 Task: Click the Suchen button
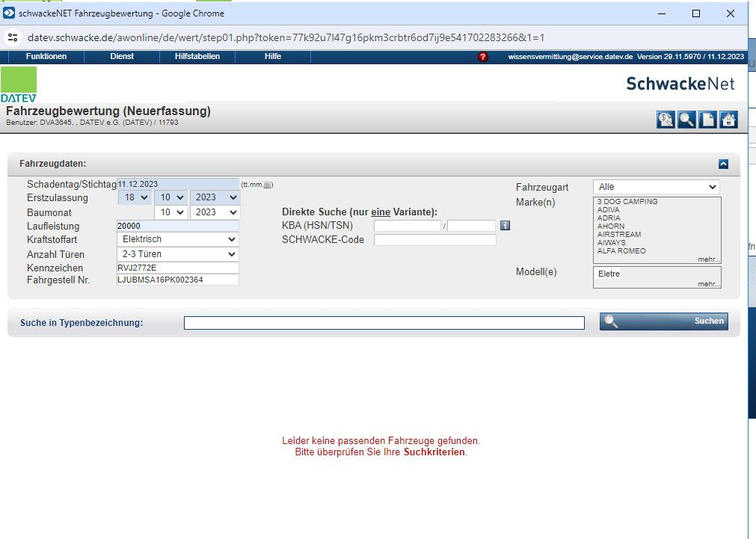point(663,321)
